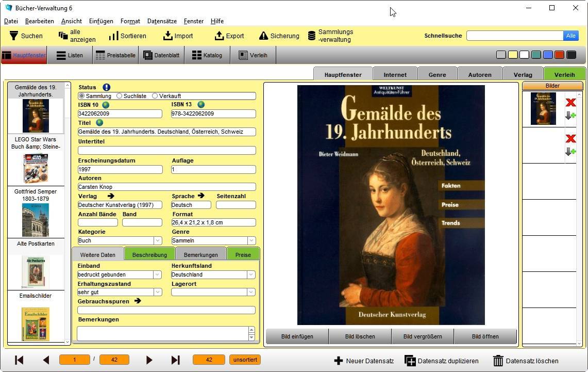
Task: Select the Sammlung status radio button
Action: point(81,96)
